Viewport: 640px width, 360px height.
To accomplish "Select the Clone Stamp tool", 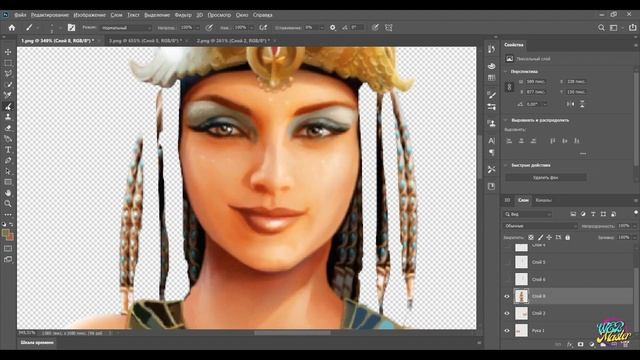I will pos(8,117).
